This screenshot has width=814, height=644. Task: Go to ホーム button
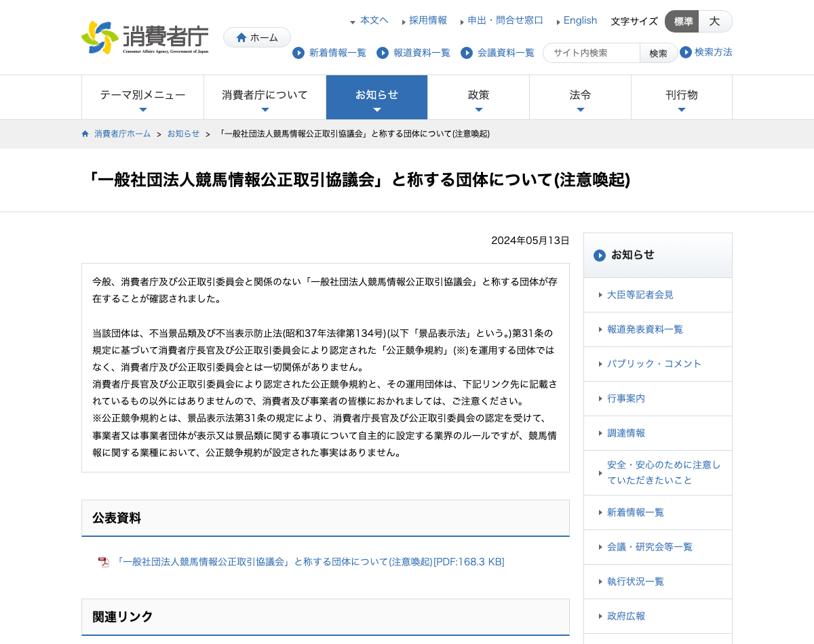pyautogui.click(x=257, y=37)
